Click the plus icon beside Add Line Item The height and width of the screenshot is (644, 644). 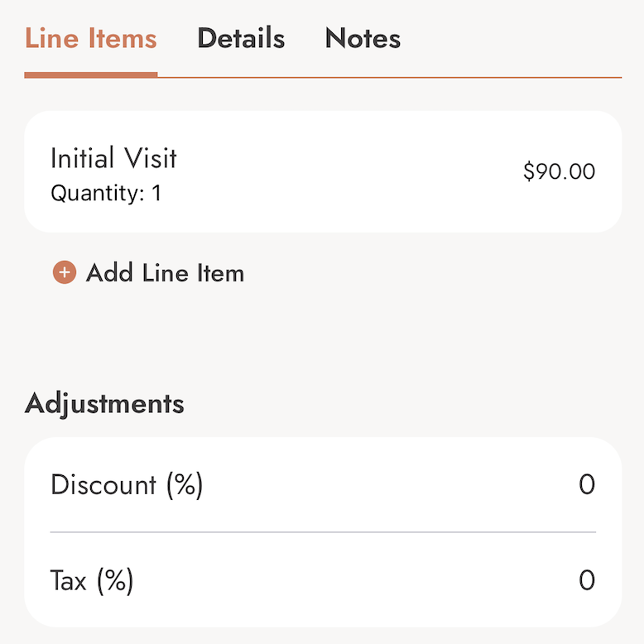pos(65,272)
